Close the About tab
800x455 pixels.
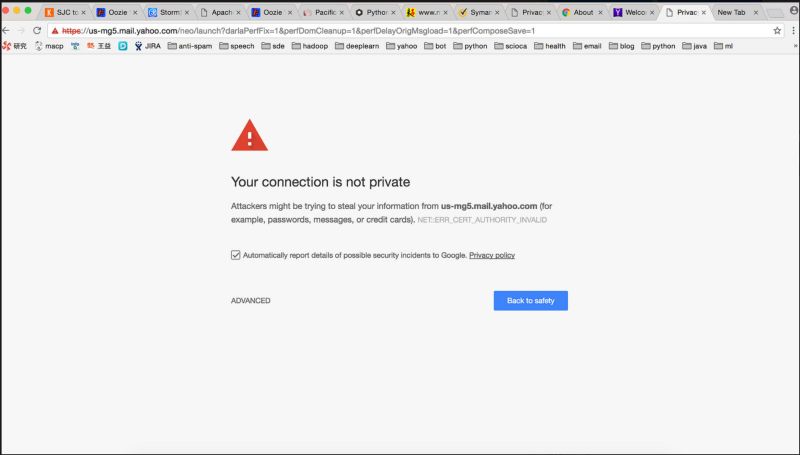(x=600, y=12)
